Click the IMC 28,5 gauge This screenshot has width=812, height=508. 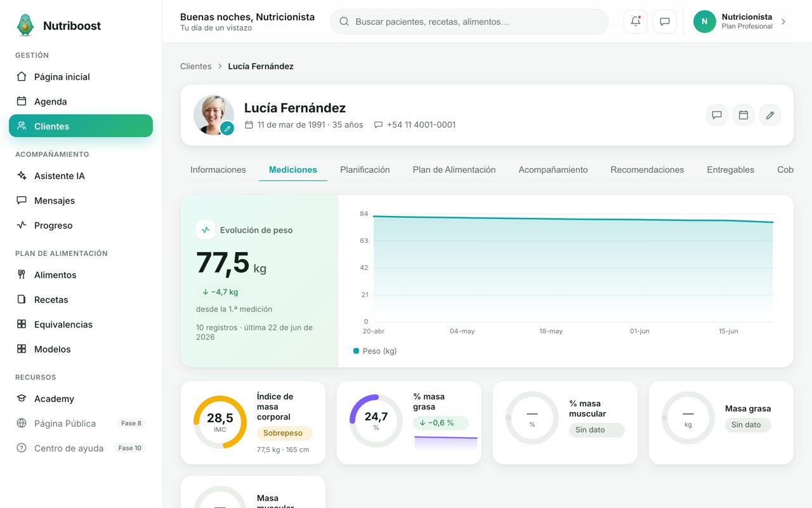click(220, 422)
